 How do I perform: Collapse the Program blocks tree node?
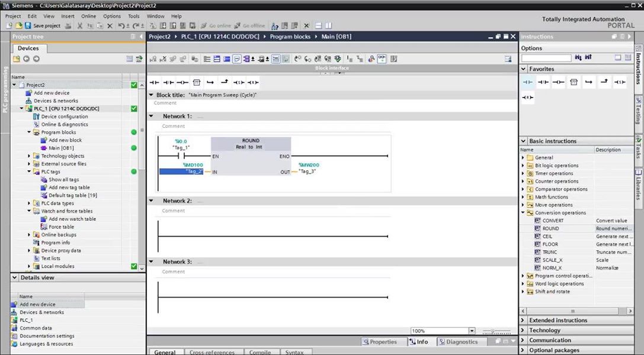(29, 132)
